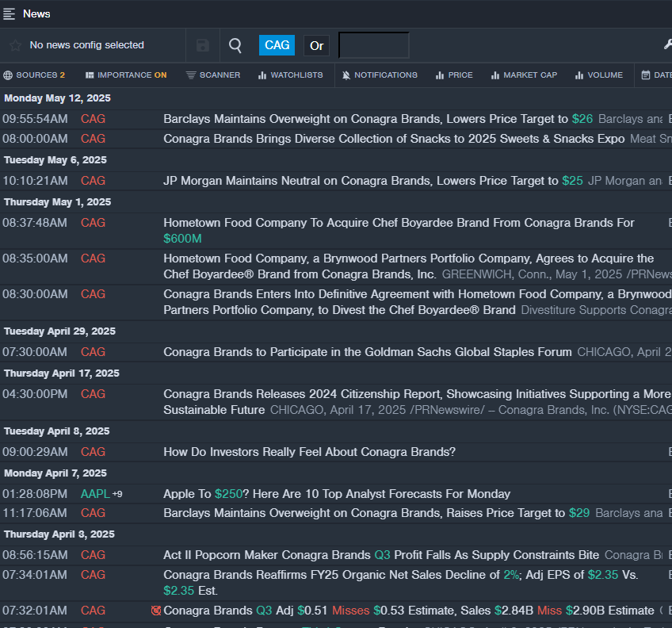This screenshot has height=628, width=672.
Task: Click CAG ticker on the 11:17:06AM row
Action: pos(93,512)
